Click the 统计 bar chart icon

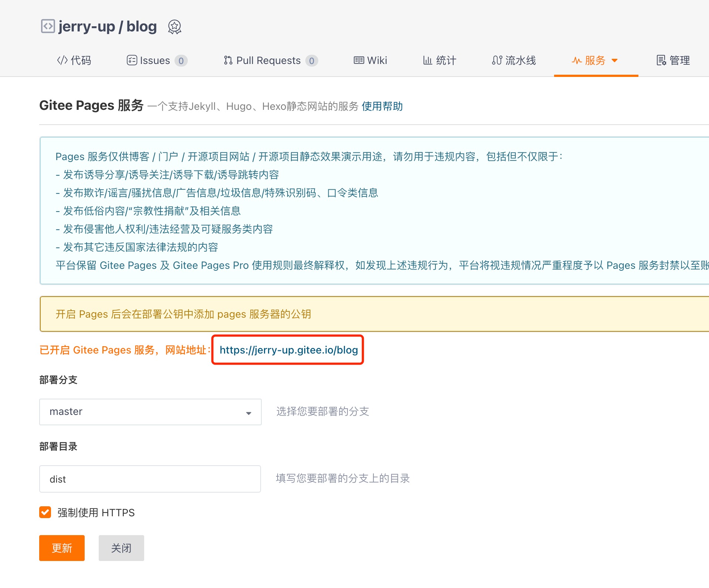pos(427,60)
